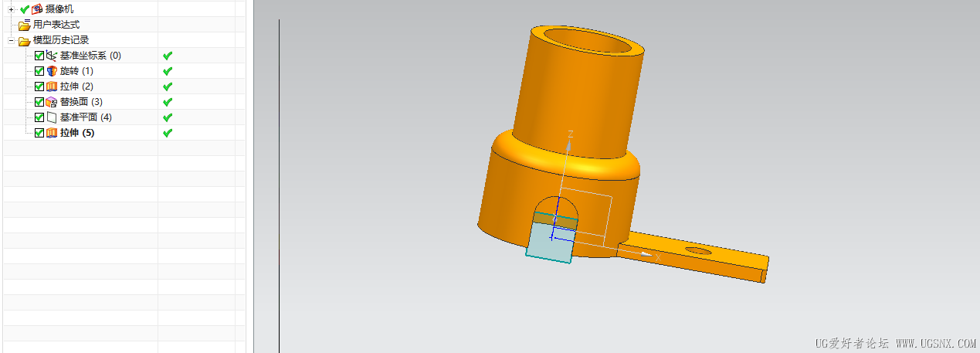This screenshot has width=980, height=353.
Task: Click the 旋转 (1) revolve feature icon
Action: point(52,71)
